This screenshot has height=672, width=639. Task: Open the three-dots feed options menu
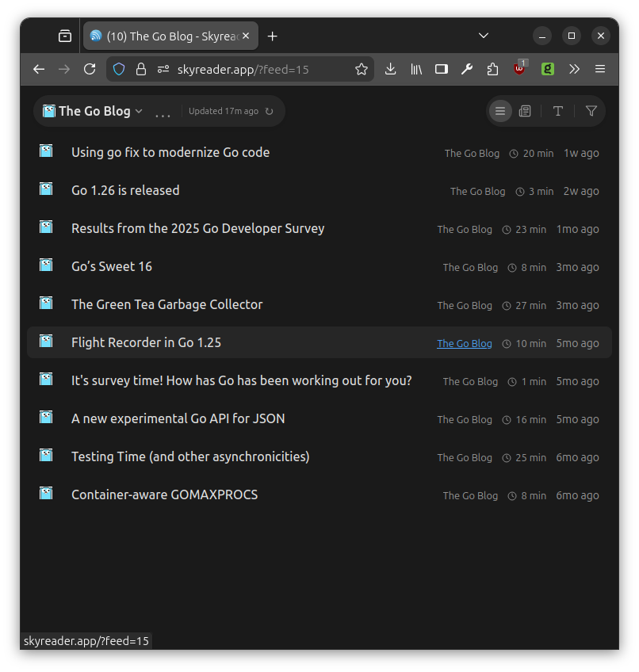pos(163,113)
